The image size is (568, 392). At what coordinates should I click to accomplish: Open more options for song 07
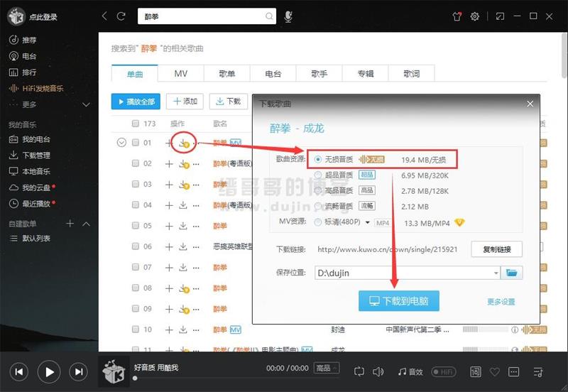(x=196, y=268)
